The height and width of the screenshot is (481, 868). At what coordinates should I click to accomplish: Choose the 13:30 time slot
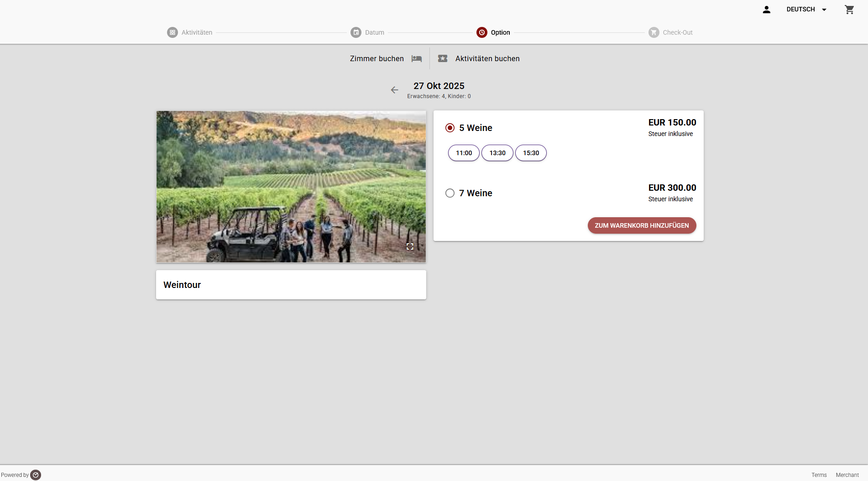click(497, 153)
